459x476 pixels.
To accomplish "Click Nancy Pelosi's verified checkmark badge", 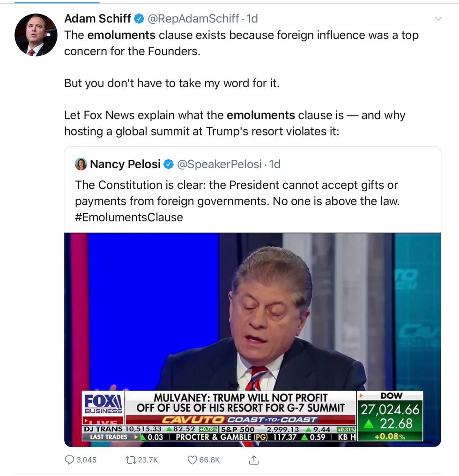I will coord(169,164).
